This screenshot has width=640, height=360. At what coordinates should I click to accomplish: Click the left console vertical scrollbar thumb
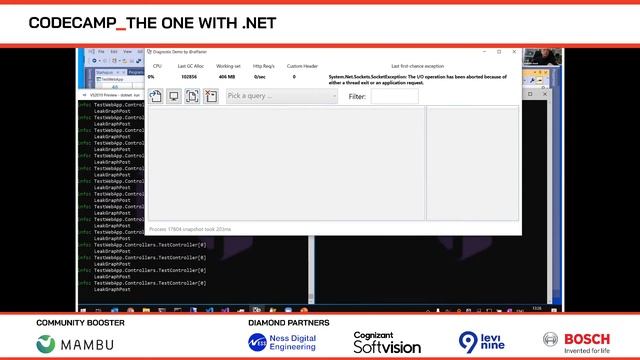(311, 297)
